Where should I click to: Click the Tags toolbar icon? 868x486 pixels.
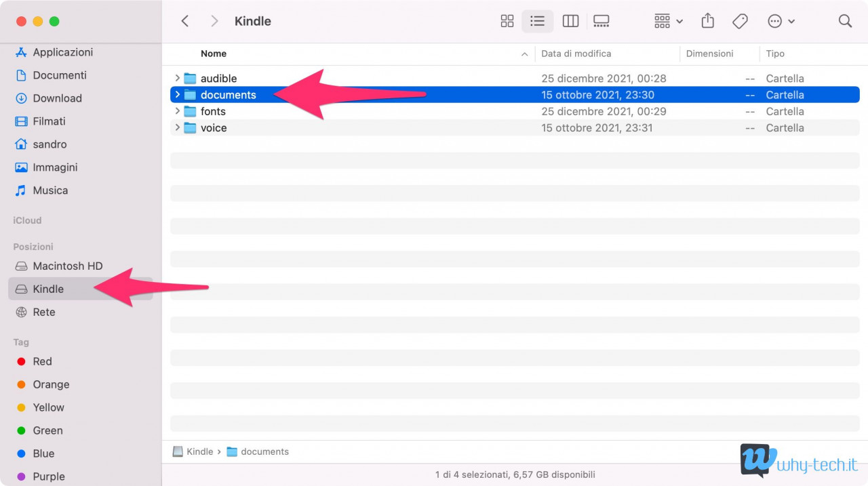[741, 21]
